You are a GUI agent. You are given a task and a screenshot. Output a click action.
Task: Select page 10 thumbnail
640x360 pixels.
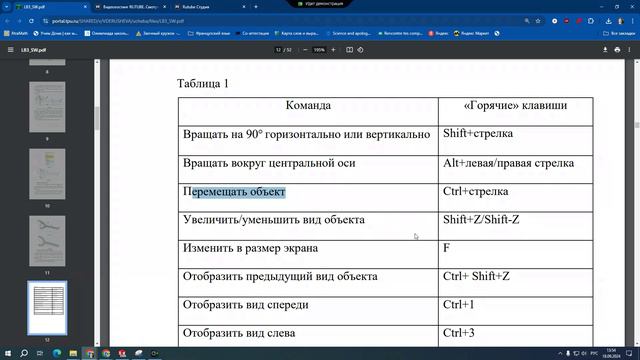(47, 174)
